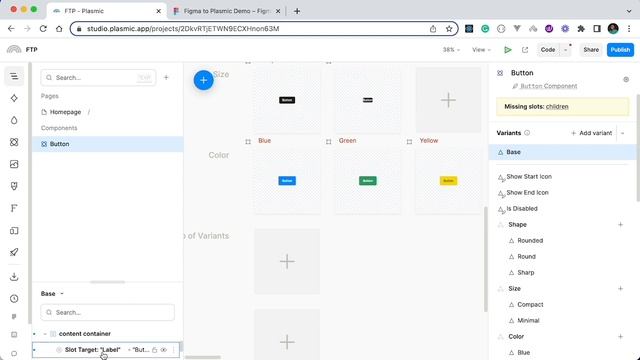Viewport: 640px width, 360px height.
Task: Open the rocket icon in left sidebar
Action: tap(14, 252)
